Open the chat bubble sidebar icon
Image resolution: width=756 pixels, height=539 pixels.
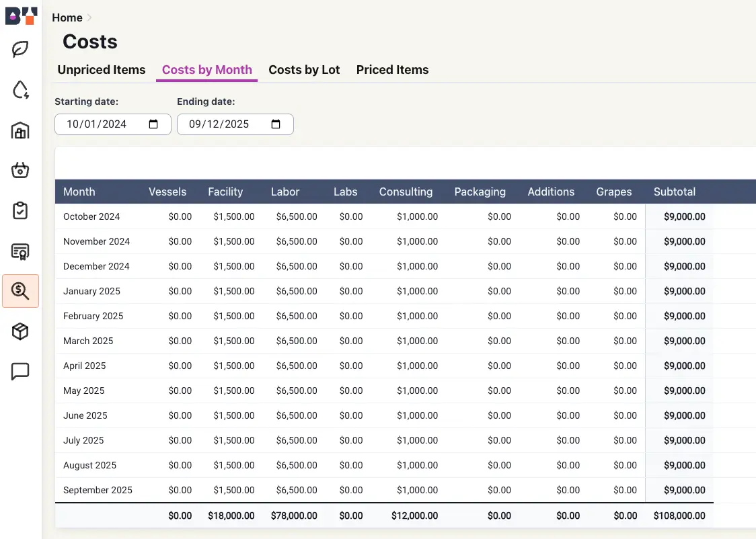point(21,372)
